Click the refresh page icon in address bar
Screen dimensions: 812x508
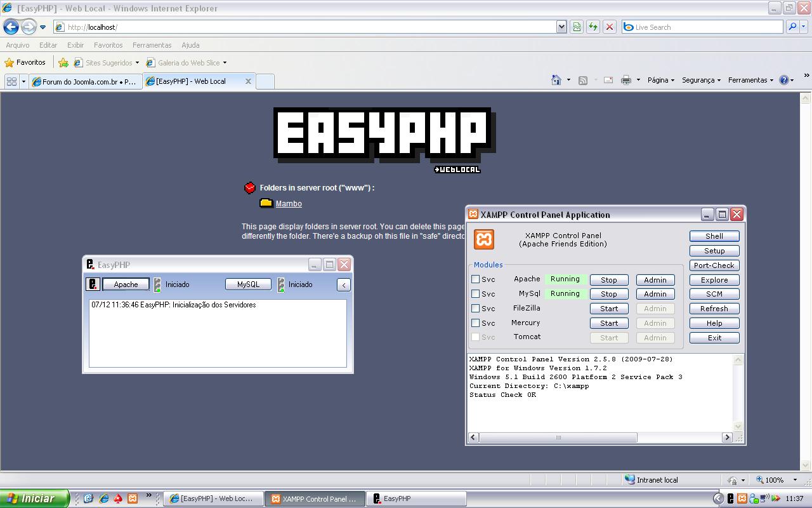tap(593, 27)
